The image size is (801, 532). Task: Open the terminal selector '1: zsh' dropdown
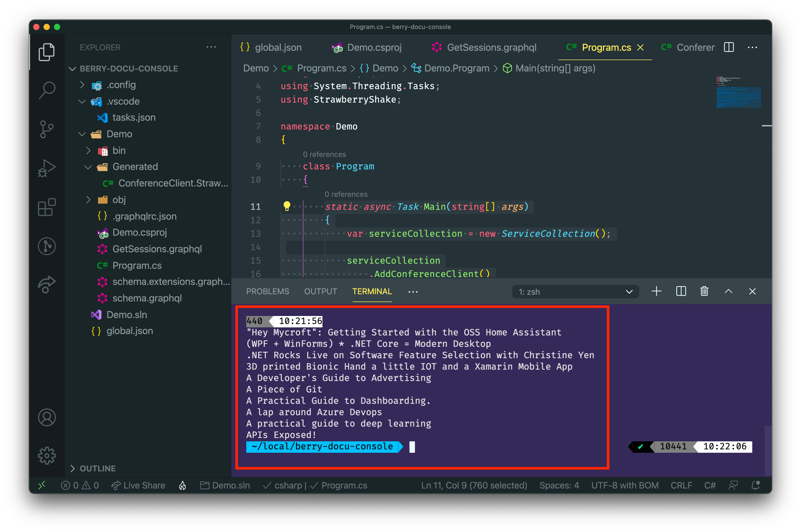tap(575, 292)
